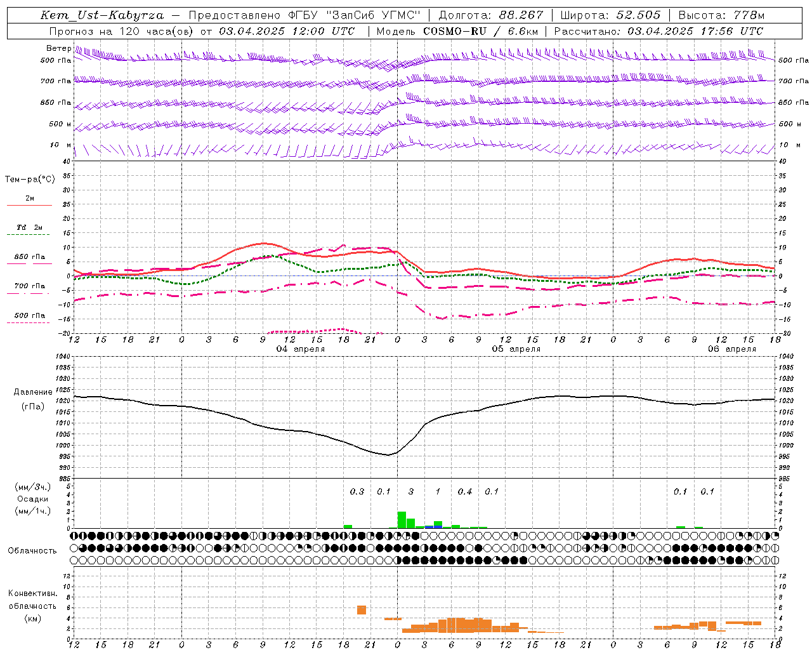Click the date label 05 апреля
Image resolution: width=812 pixels, height=650 pixels.
coord(516,349)
